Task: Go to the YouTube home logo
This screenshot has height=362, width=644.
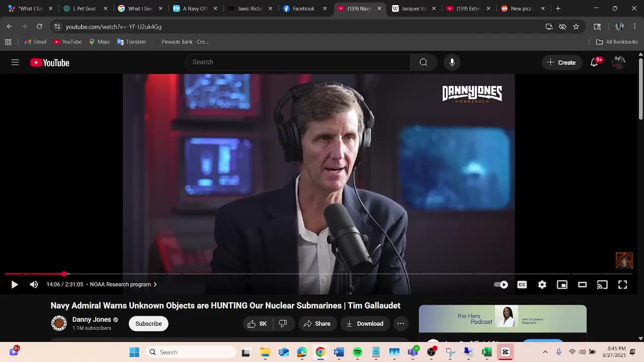Action: [x=50, y=62]
